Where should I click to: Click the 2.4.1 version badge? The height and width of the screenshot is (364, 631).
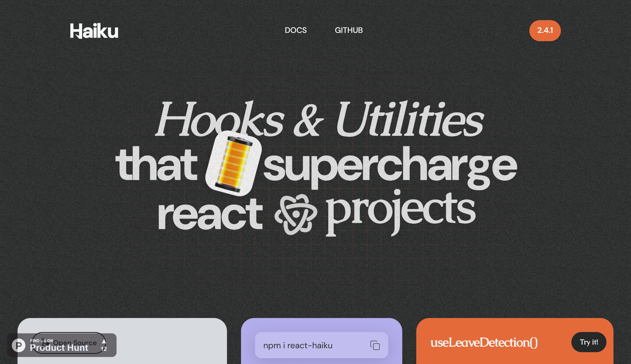(545, 30)
